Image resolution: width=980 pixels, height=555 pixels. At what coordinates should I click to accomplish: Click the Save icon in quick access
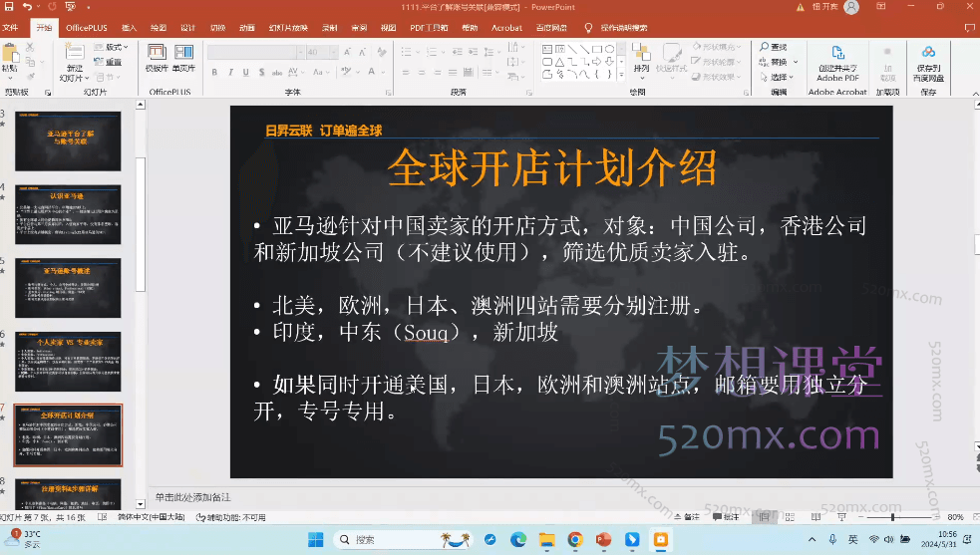pos(9,7)
